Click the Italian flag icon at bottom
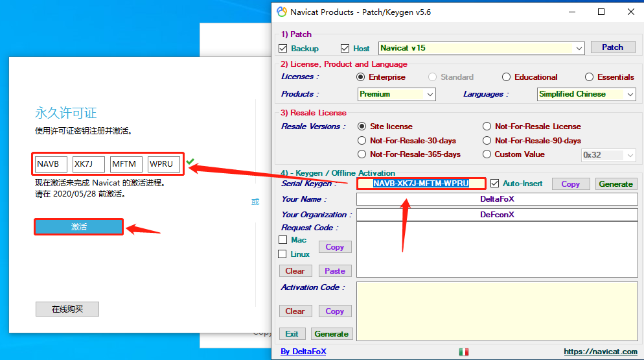 464,352
